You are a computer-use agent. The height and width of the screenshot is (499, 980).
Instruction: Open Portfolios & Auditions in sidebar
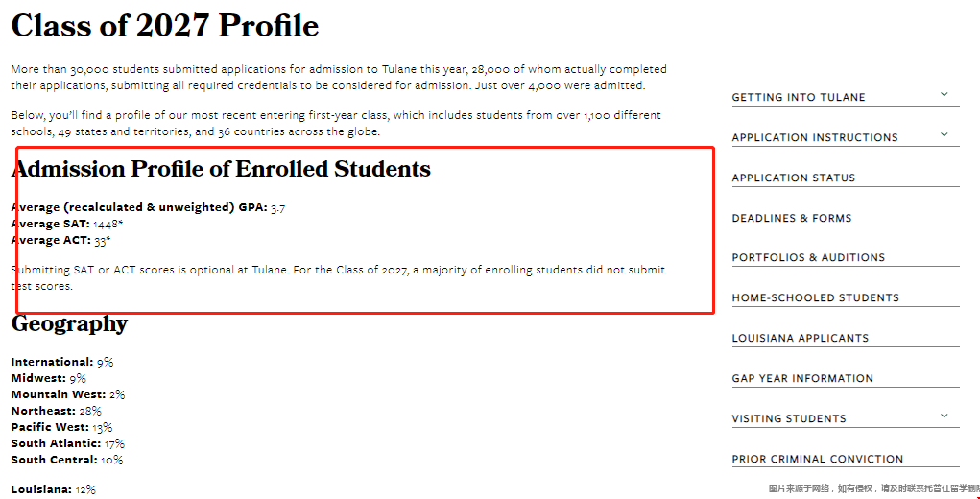tap(809, 257)
